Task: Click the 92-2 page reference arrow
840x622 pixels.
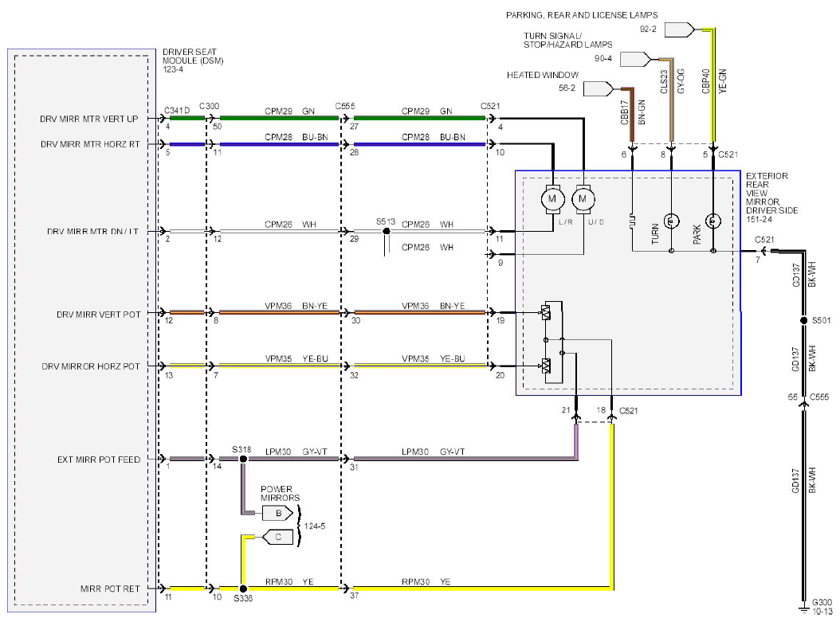Action: tap(679, 29)
